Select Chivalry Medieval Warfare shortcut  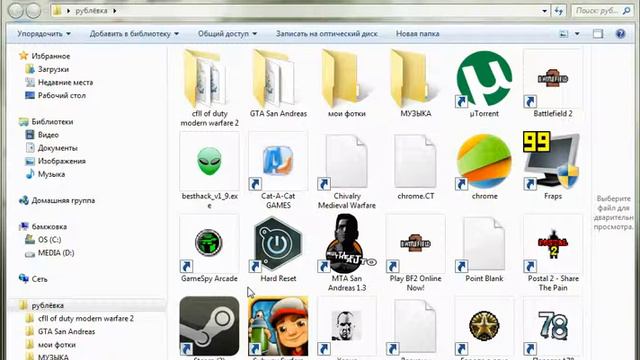point(347,161)
